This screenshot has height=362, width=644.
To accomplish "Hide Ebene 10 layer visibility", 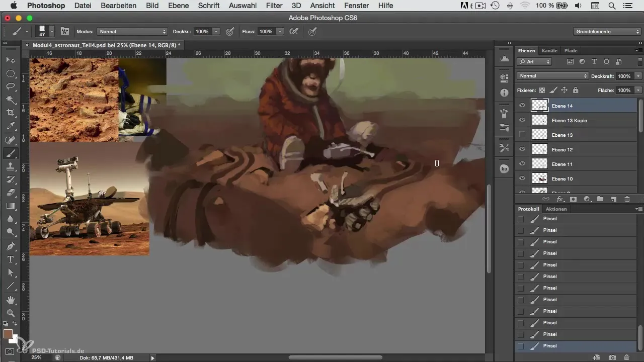I will 522,178.
